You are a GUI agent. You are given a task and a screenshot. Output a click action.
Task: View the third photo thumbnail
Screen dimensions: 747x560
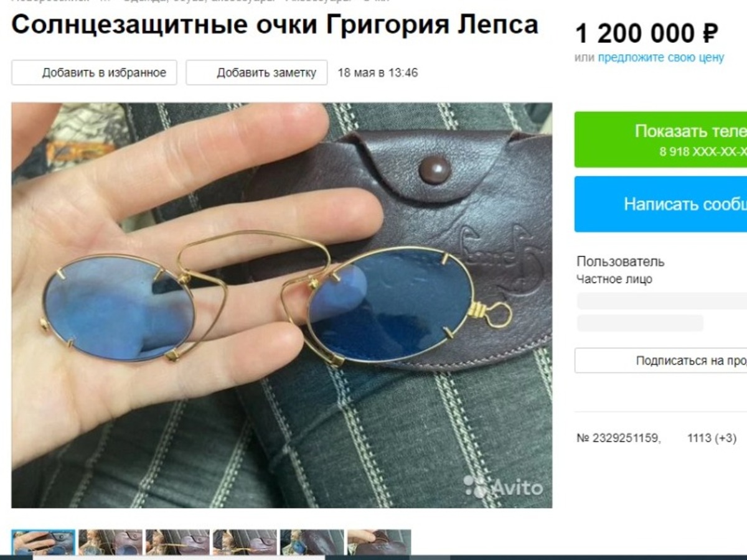(177, 542)
